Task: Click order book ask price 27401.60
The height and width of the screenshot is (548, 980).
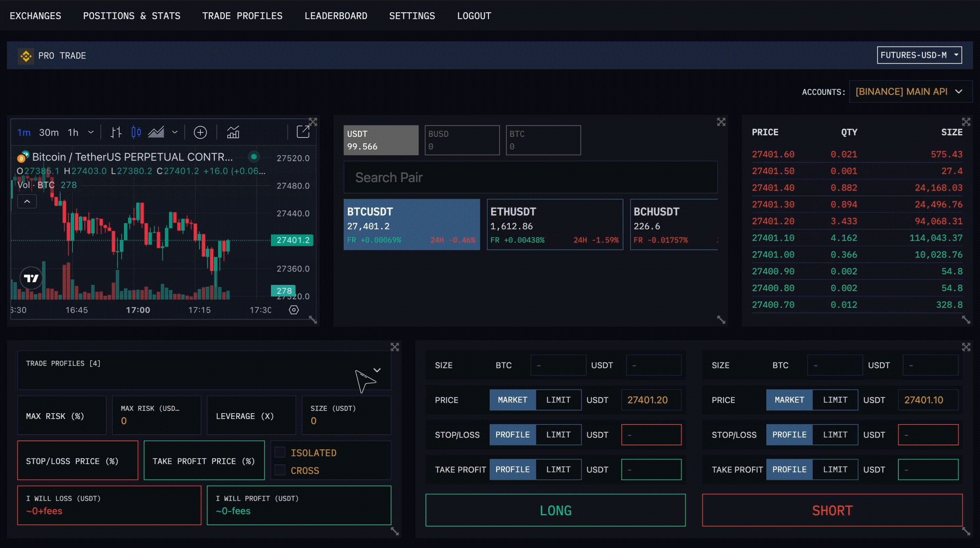Action: 773,155
